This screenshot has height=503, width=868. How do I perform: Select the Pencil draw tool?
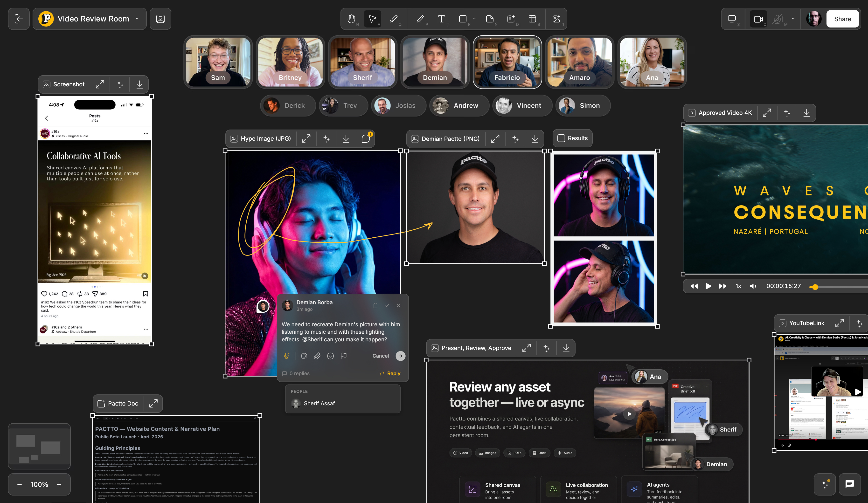tap(420, 19)
